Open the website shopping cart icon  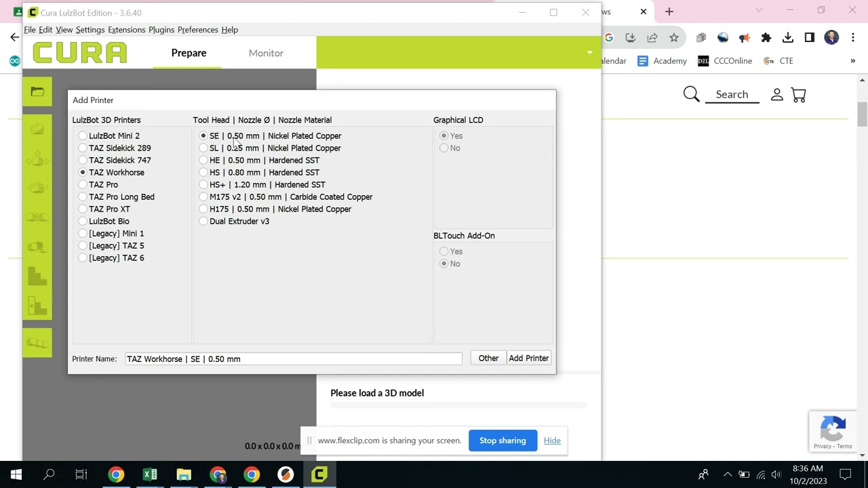799,95
